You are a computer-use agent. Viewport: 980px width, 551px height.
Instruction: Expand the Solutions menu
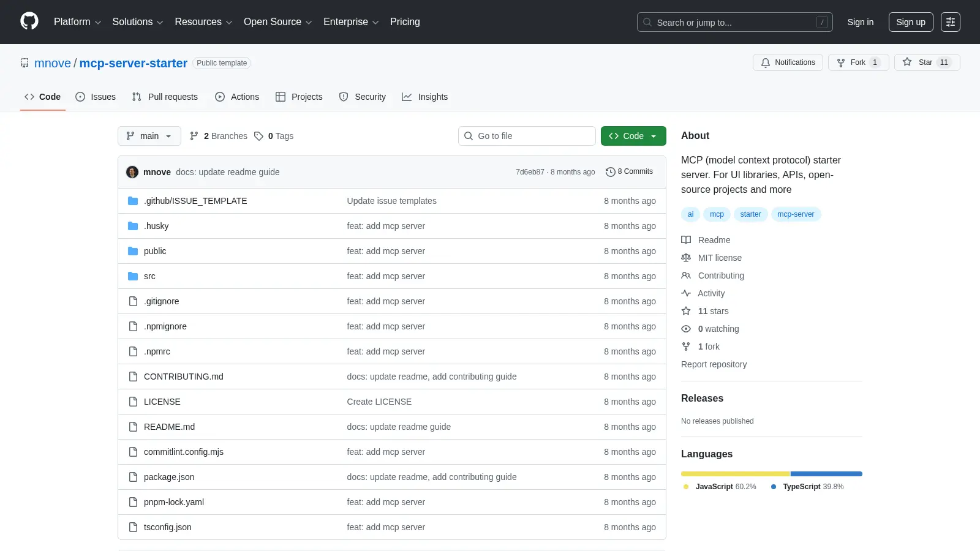click(138, 22)
